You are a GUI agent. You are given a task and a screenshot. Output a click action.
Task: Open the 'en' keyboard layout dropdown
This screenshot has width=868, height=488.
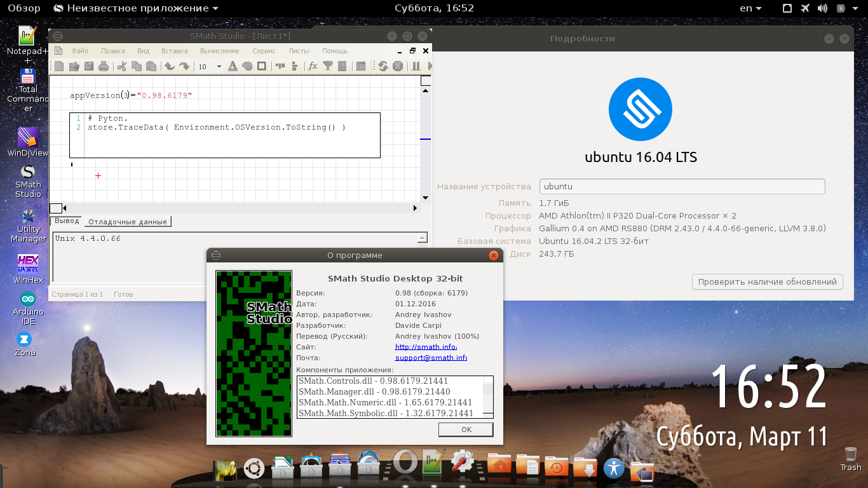750,8
